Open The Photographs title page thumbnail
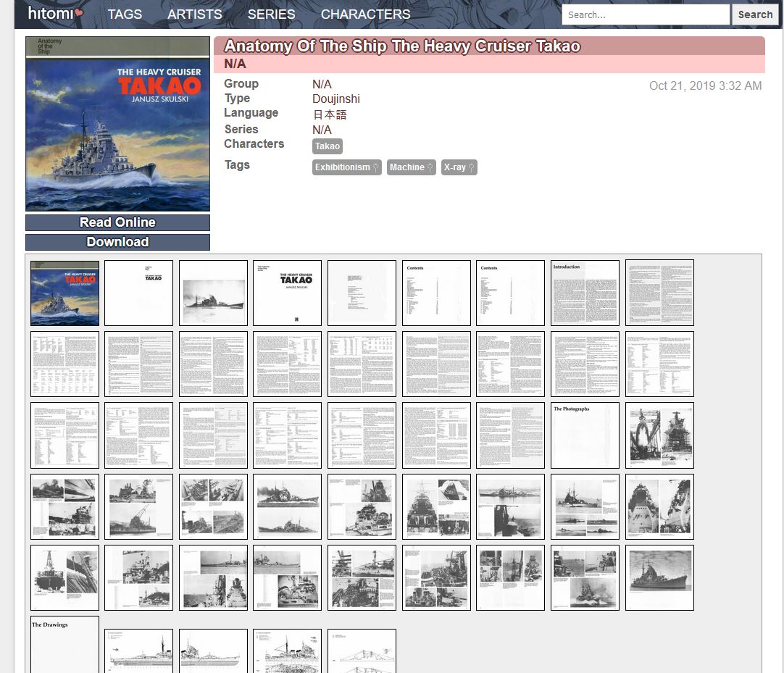Image resolution: width=784 pixels, height=673 pixels. 585,435
